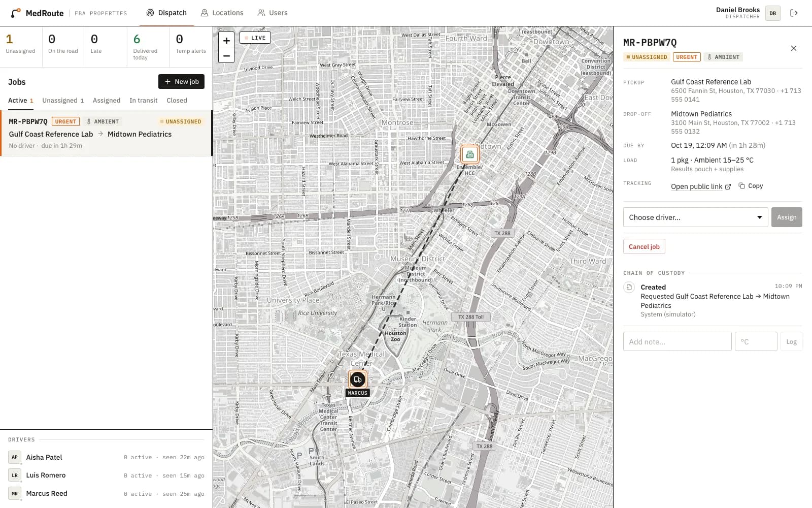
Task: Toggle the LIVE map indicator
Action: coord(255,38)
